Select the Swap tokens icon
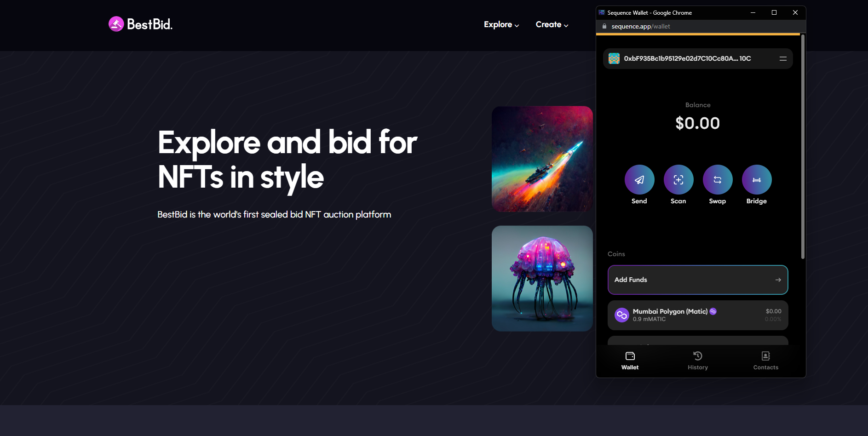The width and height of the screenshot is (868, 436). (718, 179)
